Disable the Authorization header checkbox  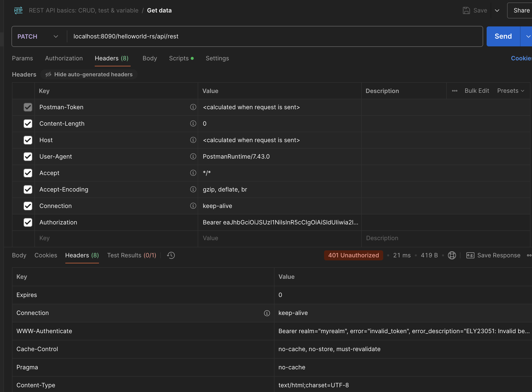tap(28, 222)
